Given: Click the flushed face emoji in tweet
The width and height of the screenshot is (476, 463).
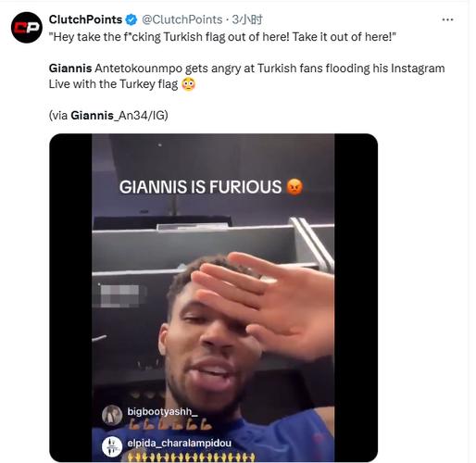Looking at the screenshot, I should (188, 84).
